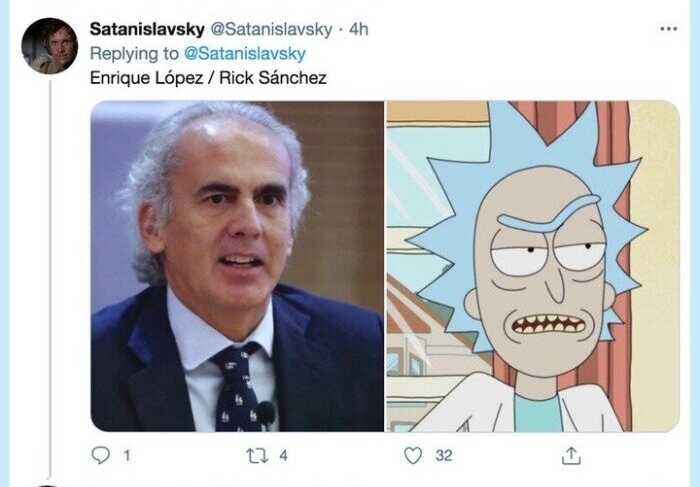Click the like count showing 32
Viewport: 700px width, 487px height.
coord(444,455)
